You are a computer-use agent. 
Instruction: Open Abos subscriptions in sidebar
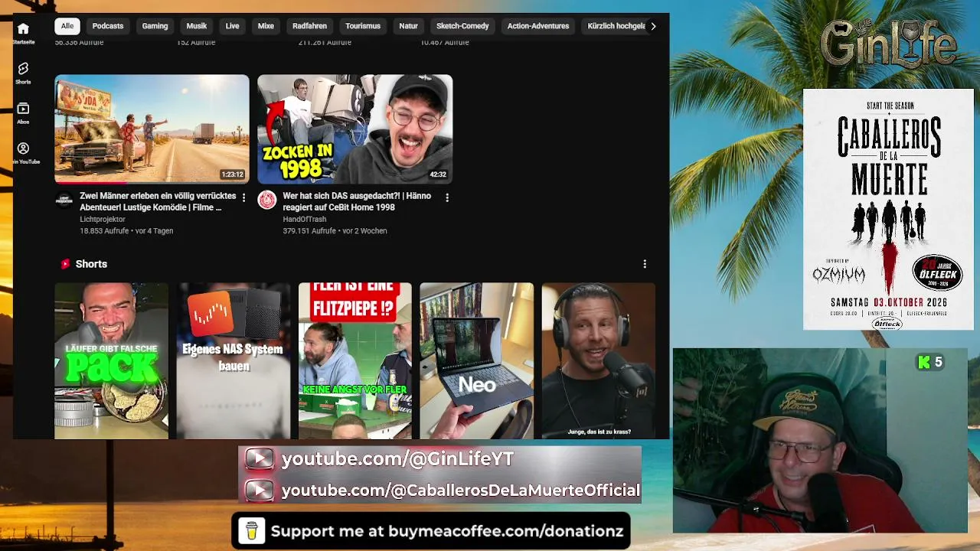coord(23,112)
